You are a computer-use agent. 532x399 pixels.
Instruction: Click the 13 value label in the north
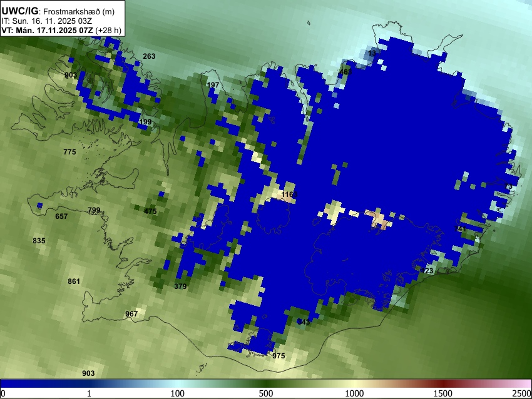372,53
